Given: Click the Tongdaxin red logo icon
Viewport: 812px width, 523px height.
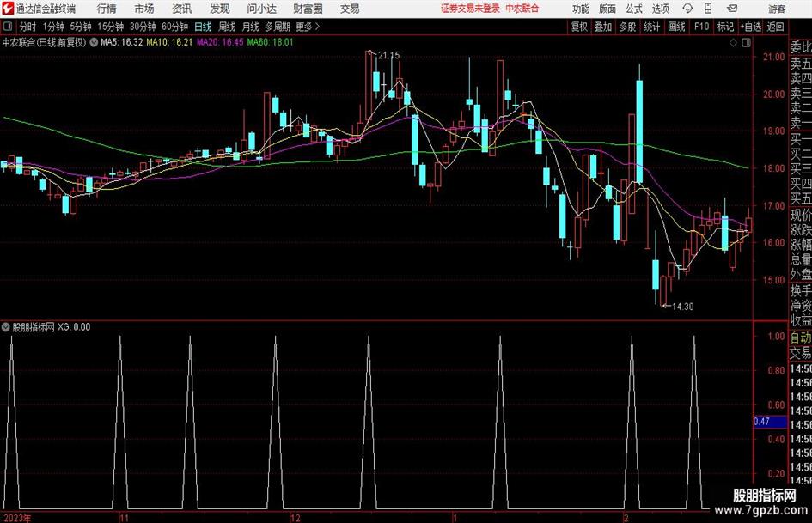Looking at the screenshot, I should 9,9.
